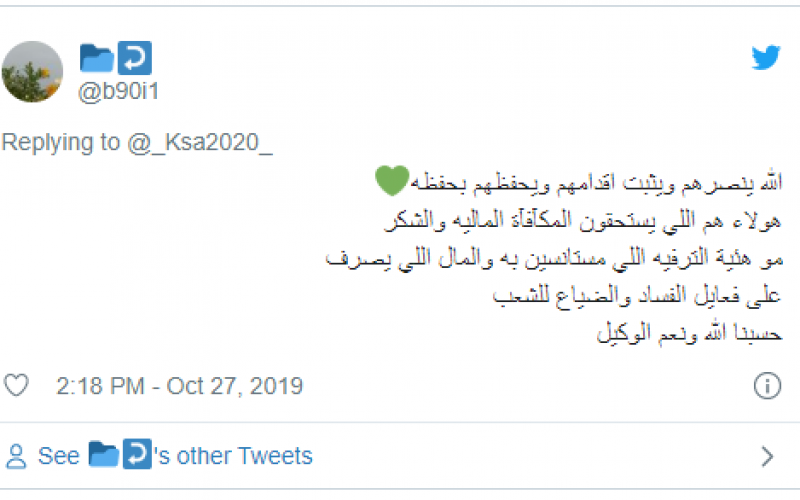Click the blue folder emoji in display name
The height and width of the screenshot is (500, 800).
click(96, 58)
